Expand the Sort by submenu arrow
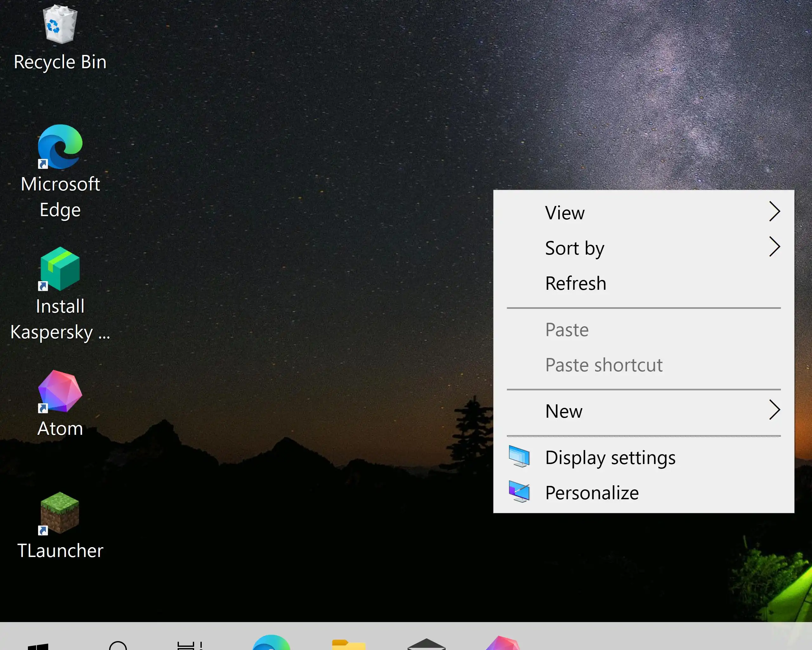812x650 pixels. point(774,247)
